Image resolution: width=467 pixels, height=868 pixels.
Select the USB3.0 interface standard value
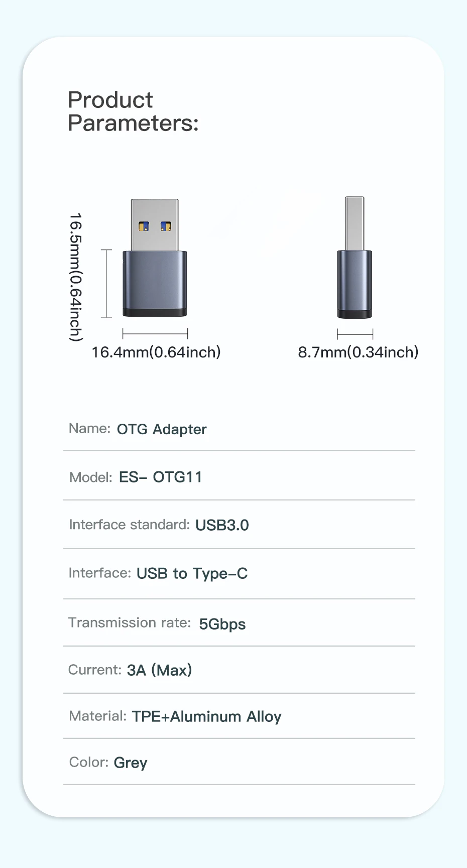tap(222, 525)
